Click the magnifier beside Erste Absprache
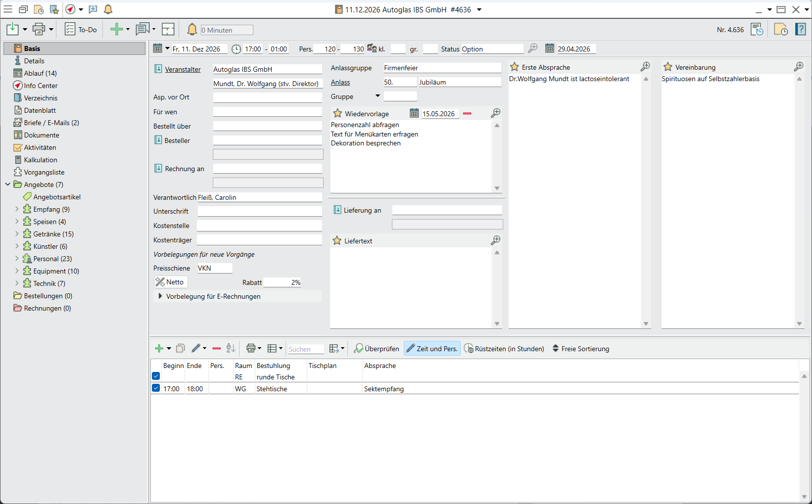The width and height of the screenshot is (812, 504). [x=645, y=67]
